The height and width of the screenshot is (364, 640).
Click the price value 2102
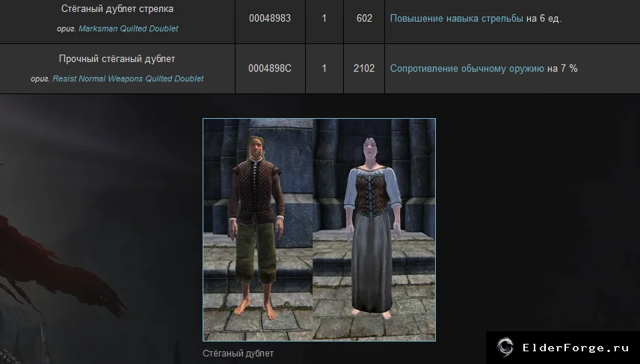(364, 69)
